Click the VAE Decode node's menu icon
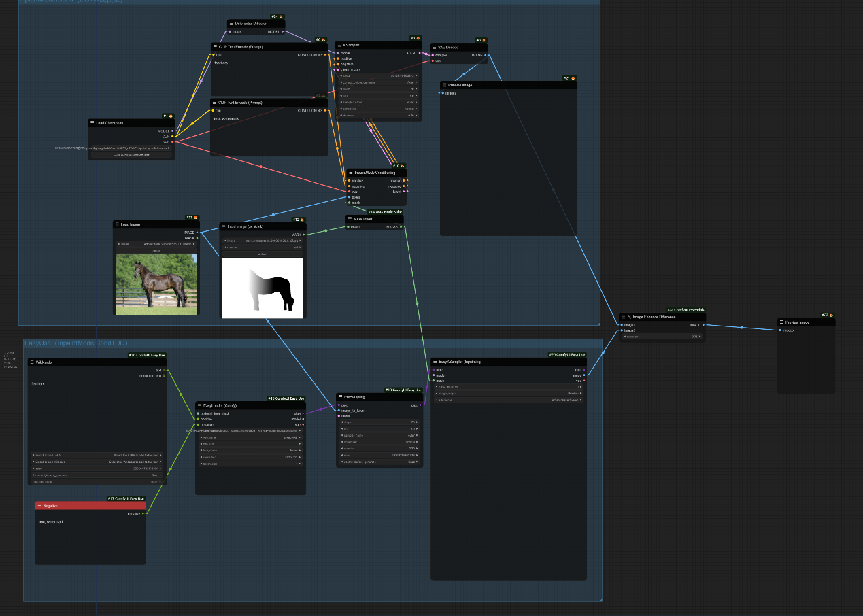This screenshot has width=863, height=616. 433,48
